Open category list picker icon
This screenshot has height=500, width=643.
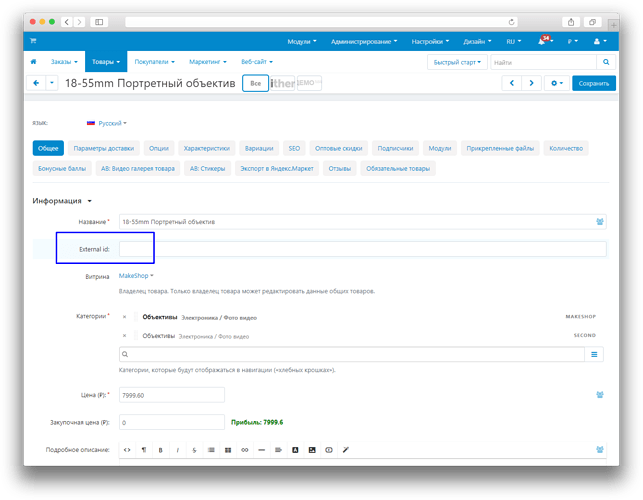594,354
